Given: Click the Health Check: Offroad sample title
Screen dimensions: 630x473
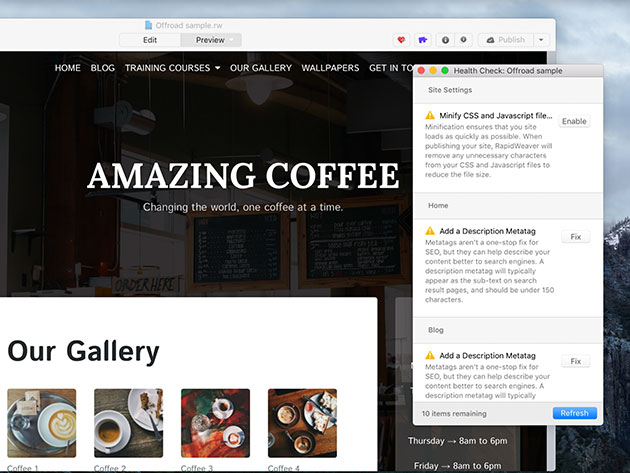Looking at the screenshot, I should pos(508,71).
